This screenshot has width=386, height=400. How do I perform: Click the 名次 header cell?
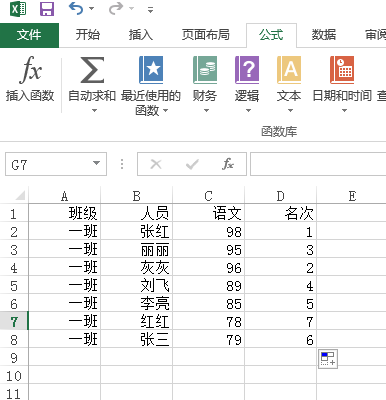pyautogui.click(x=281, y=213)
